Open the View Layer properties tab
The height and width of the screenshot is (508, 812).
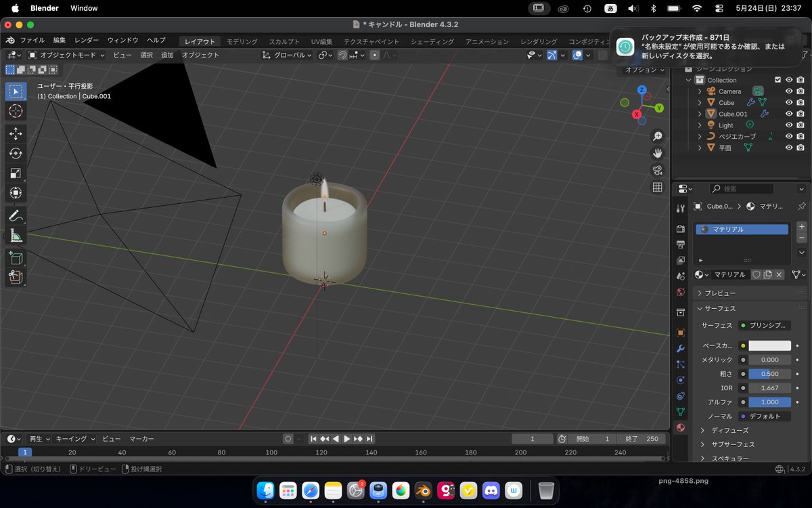(681, 260)
